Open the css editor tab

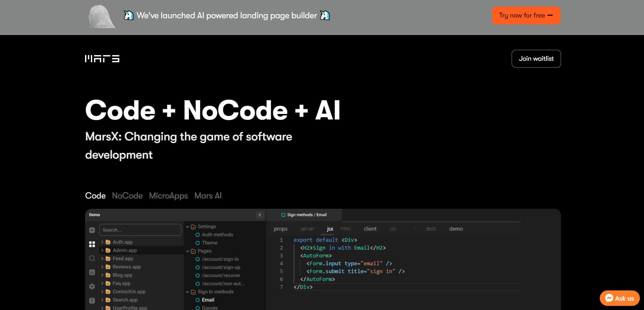tap(393, 229)
